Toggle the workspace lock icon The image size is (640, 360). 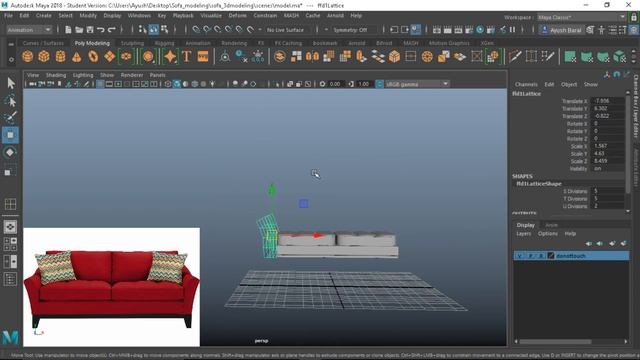[633, 17]
